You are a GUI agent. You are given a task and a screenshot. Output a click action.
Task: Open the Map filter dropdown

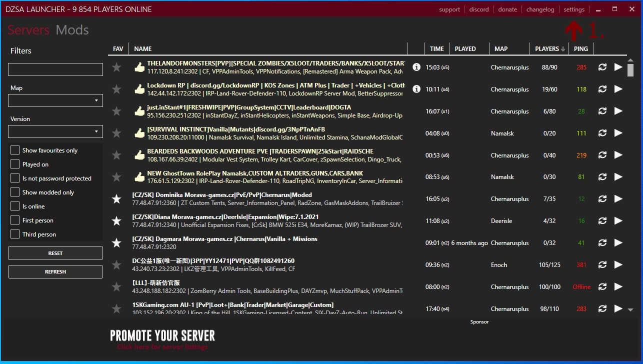[55, 100]
